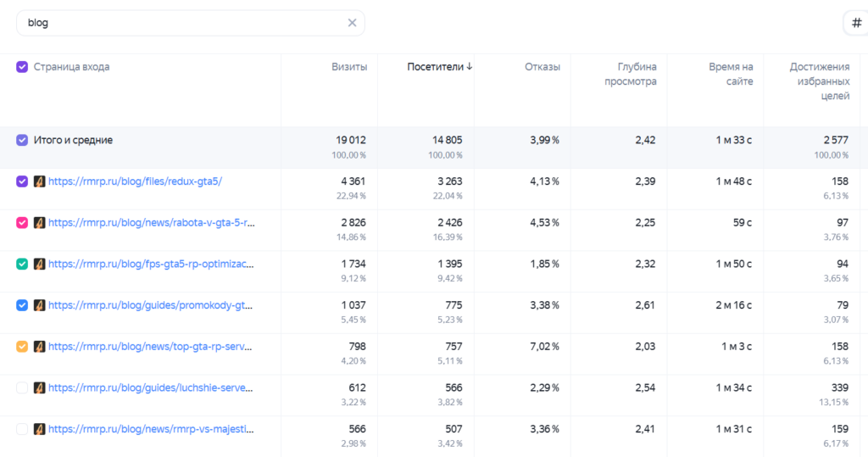
Task: Sort table by 'Отказы' column
Action: coord(542,67)
